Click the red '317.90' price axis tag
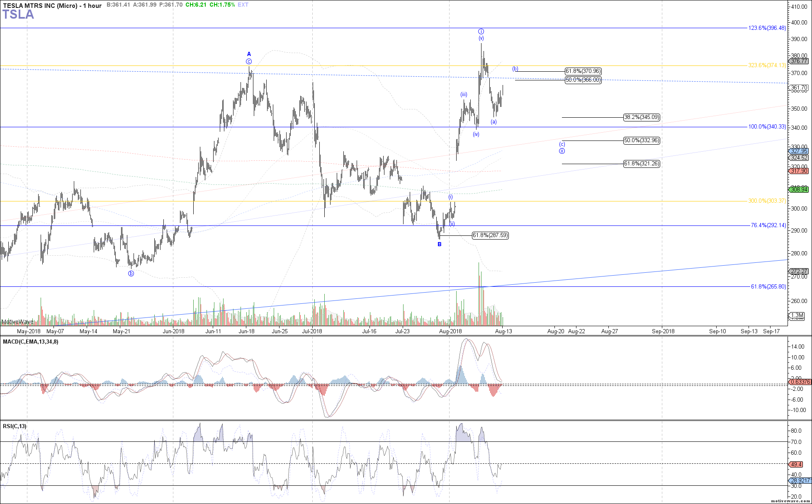The image size is (812, 504). 799,171
